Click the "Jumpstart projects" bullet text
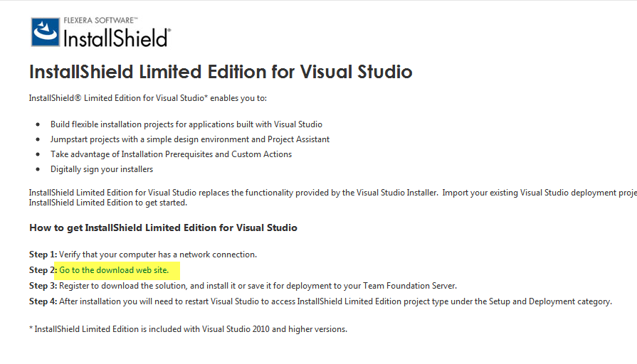This screenshot has width=637, height=364. [x=190, y=139]
